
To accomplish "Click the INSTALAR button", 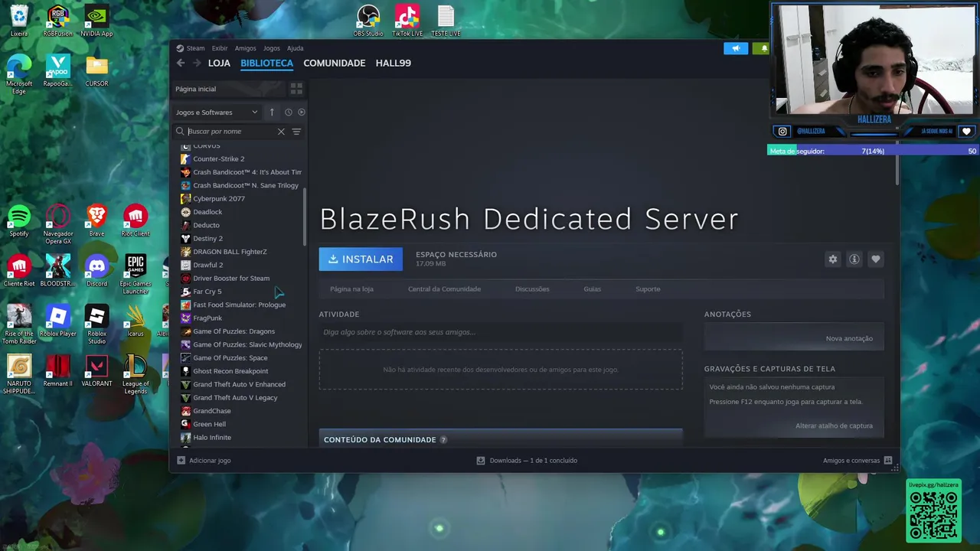I will click(x=361, y=259).
